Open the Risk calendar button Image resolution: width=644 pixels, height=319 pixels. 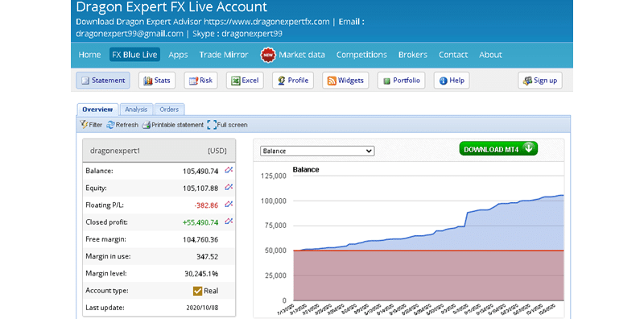tap(200, 81)
